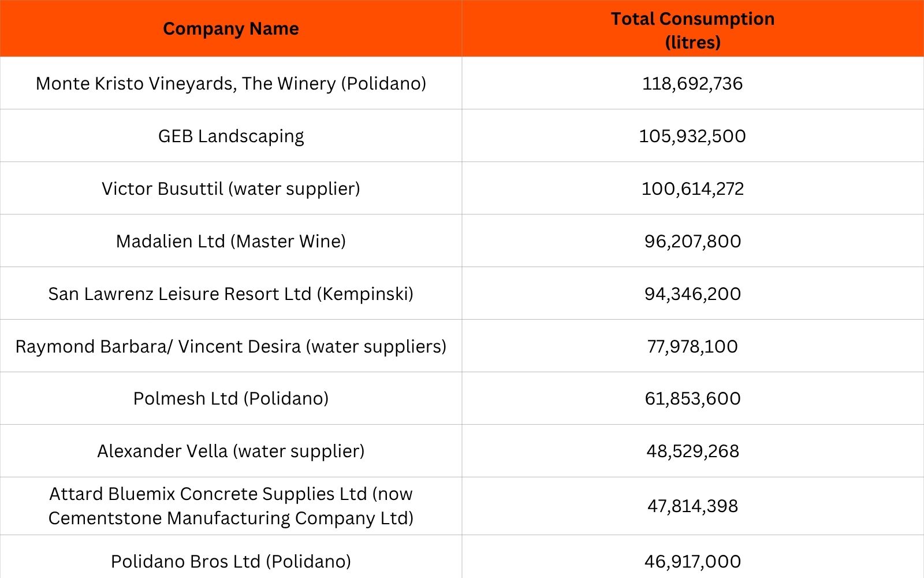The height and width of the screenshot is (578, 924).
Task: Select the 61,853,600 value cell
Action: (x=693, y=398)
